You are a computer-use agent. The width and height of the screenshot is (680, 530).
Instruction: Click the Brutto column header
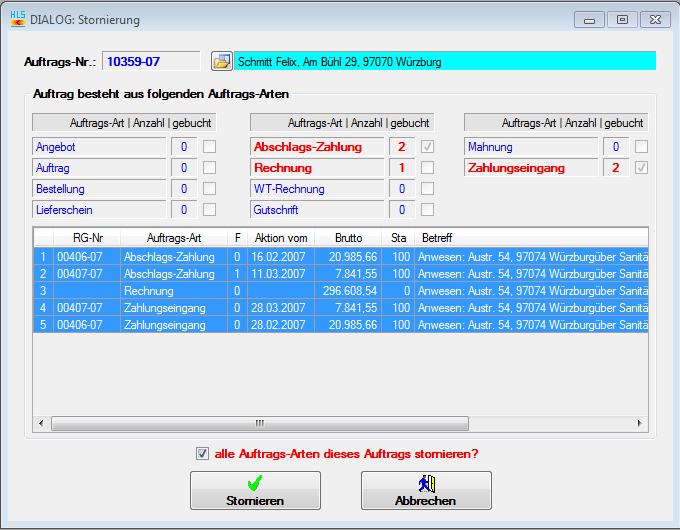347,238
